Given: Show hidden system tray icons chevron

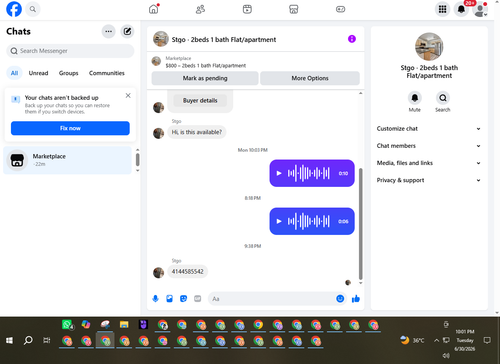Looking at the screenshot, I should pos(436,340).
